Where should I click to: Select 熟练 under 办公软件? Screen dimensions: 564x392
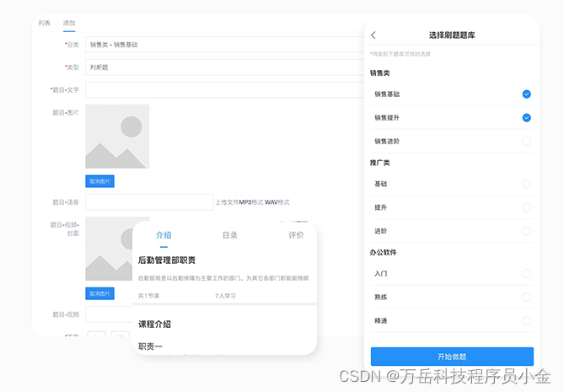[526, 297]
